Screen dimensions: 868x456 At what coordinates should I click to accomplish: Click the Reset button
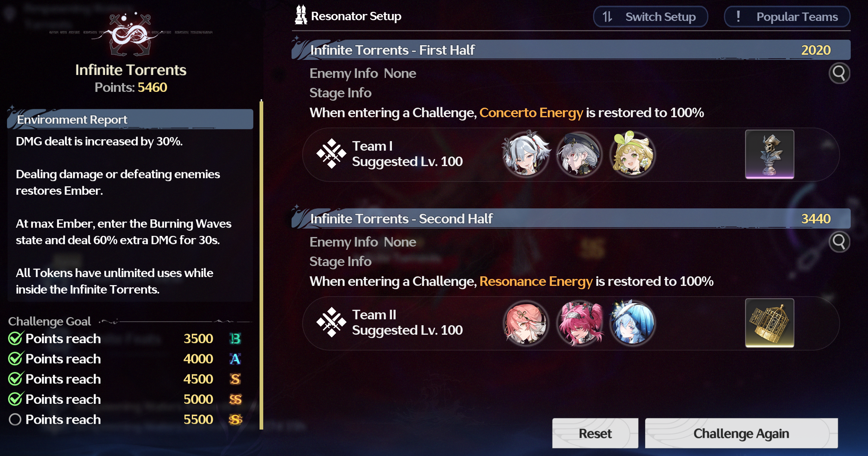pos(595,433)
